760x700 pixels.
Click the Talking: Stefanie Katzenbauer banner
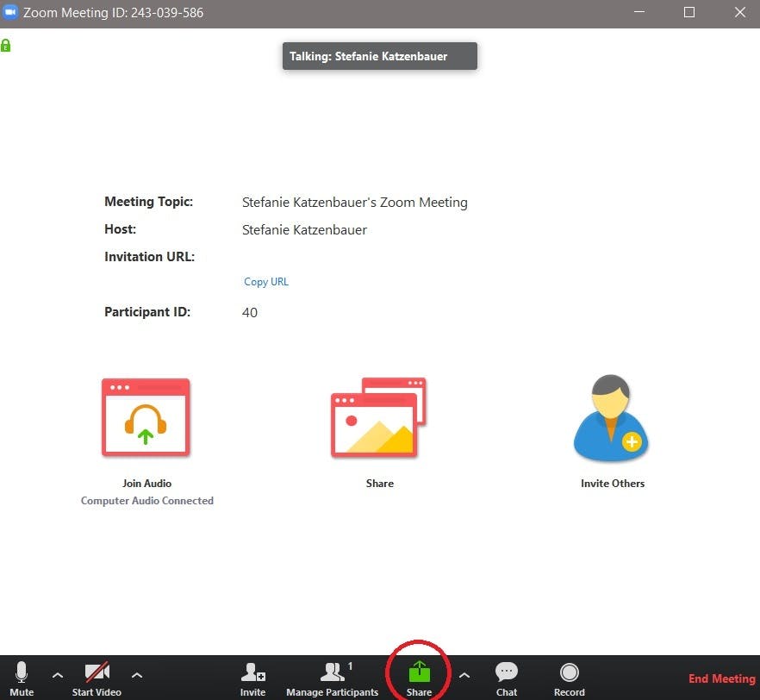coord(379,56)
